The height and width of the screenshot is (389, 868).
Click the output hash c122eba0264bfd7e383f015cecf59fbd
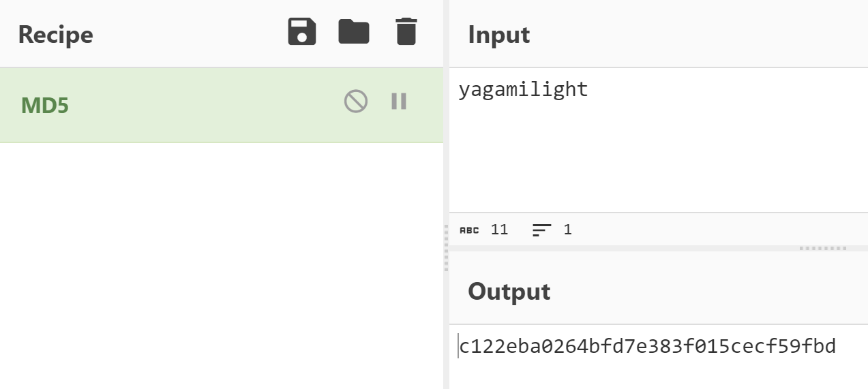[x=647, y=347]
